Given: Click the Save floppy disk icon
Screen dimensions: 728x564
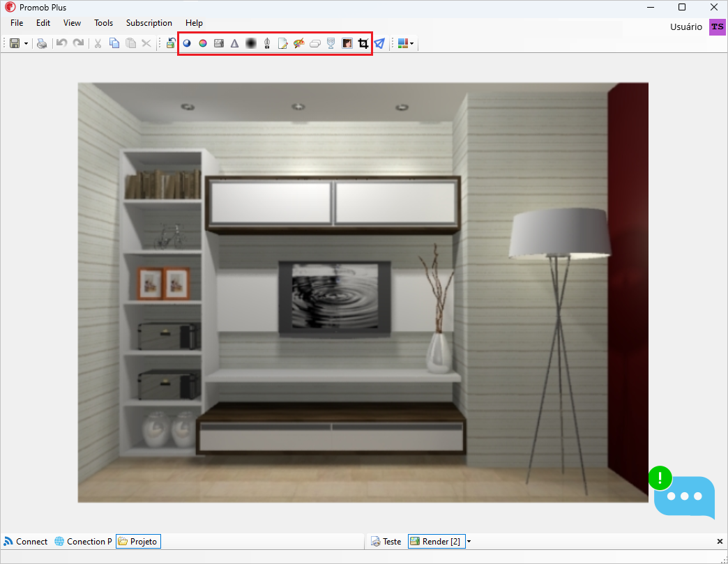Looking at the screenshot, I should click(x=15, y=43).
